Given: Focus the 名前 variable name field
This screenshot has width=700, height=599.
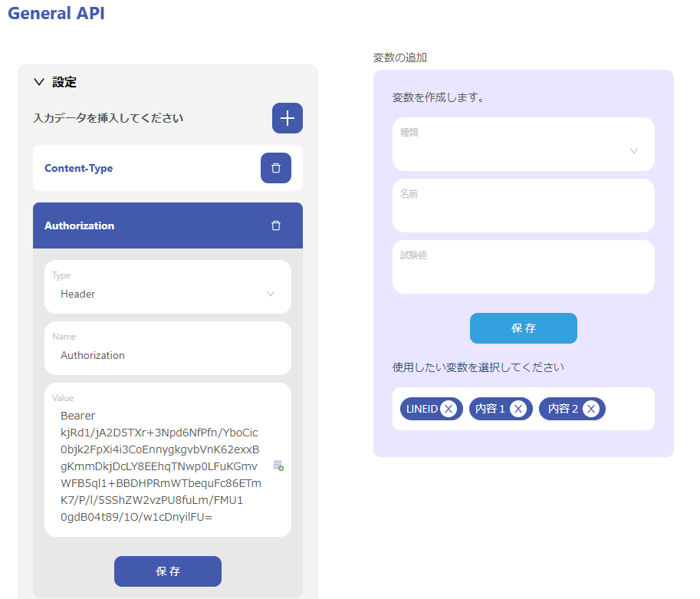Looking at the screenshot, I should click(x=523, y=206).
